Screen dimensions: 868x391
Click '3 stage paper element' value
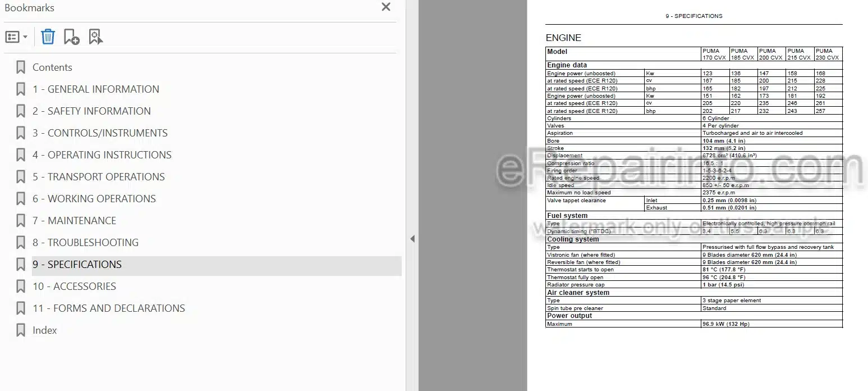click(x=732, y=301)
